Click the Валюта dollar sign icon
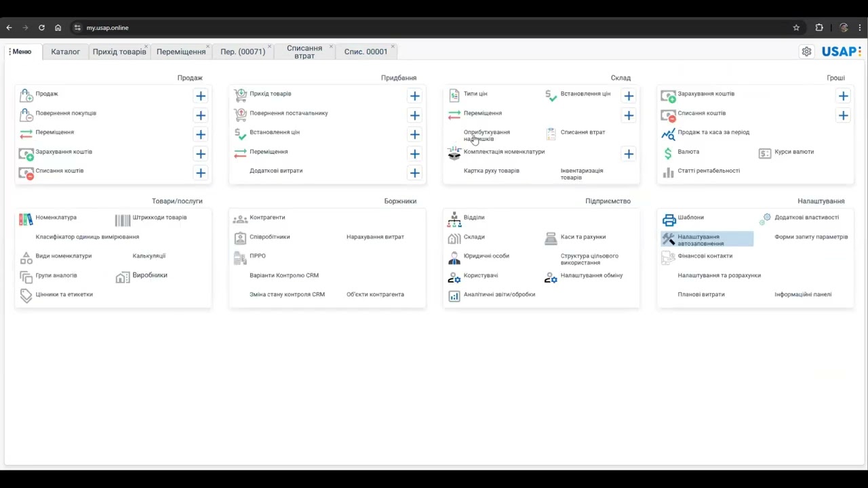The width and height of the screenshot is (868, 488). (x=668, y=153)
